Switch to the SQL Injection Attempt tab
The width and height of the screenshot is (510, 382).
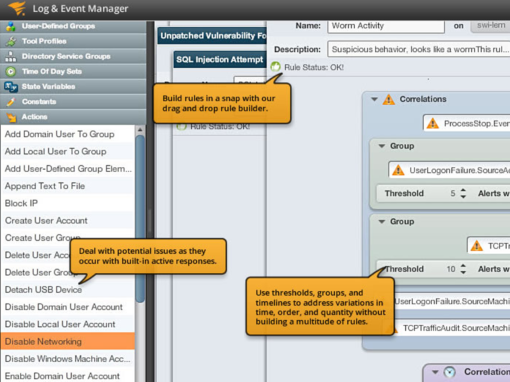[220, 60]
